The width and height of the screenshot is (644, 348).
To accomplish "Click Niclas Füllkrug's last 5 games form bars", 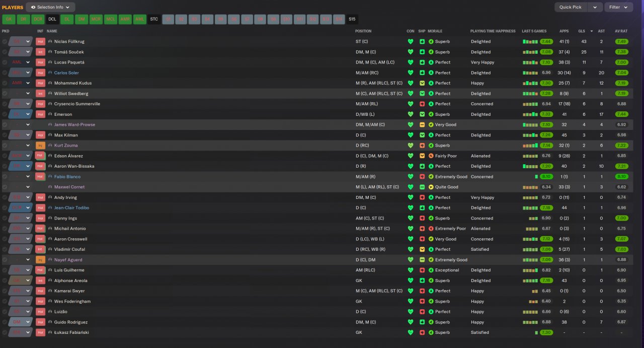I will click(x=530, y=41).
